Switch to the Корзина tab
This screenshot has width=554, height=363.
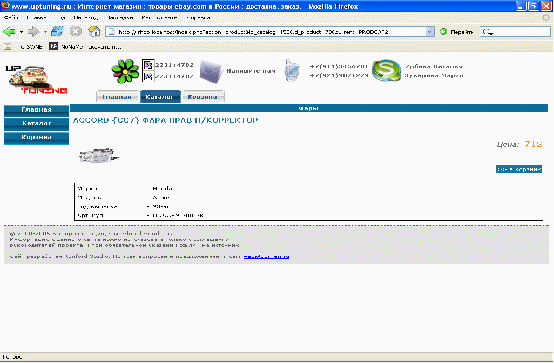(203, 96)
